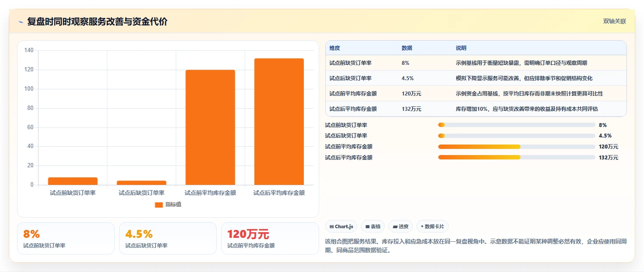The image size is (644, 272).
Task: Click the 数据 table column header
Action: click(407, 48)
